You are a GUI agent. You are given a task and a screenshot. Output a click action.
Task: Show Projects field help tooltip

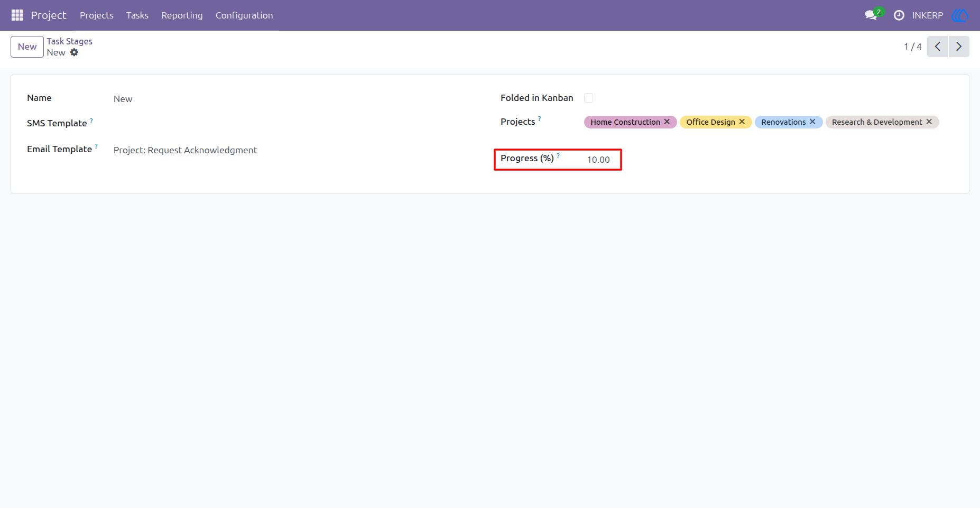click(x=540, y=119)
